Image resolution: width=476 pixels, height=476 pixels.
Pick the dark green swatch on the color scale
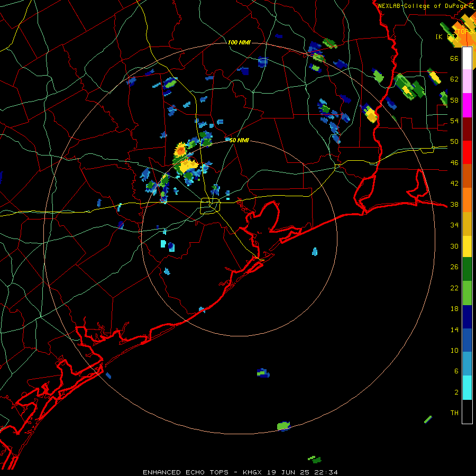467,269
